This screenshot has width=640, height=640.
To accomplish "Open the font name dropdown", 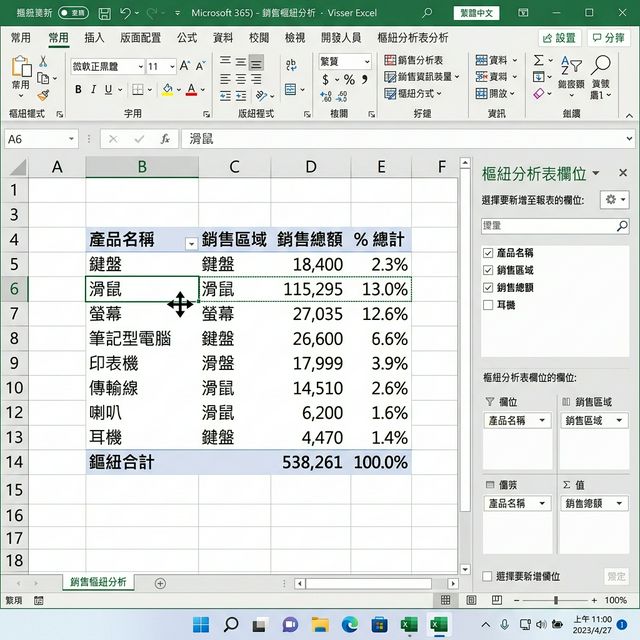I will point(140,66).
